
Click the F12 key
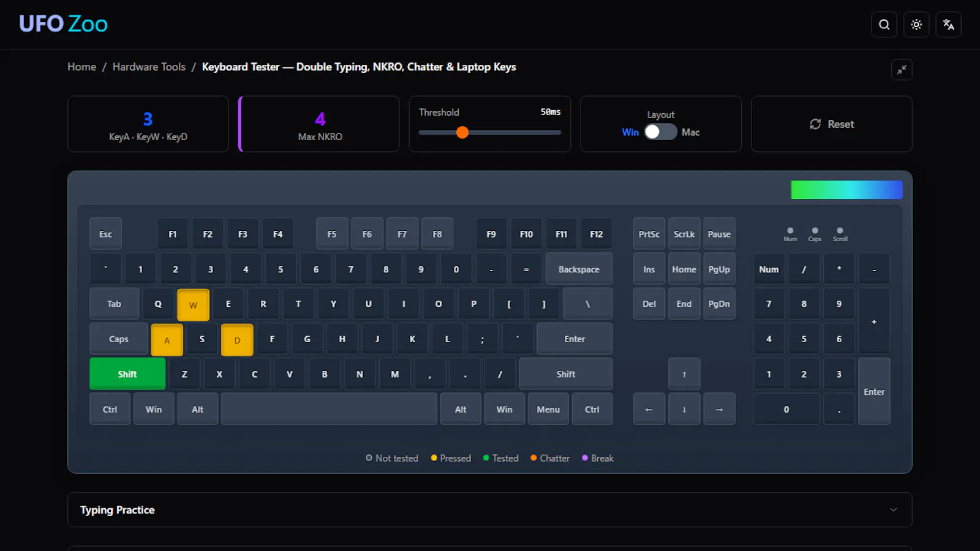[596, 234]
